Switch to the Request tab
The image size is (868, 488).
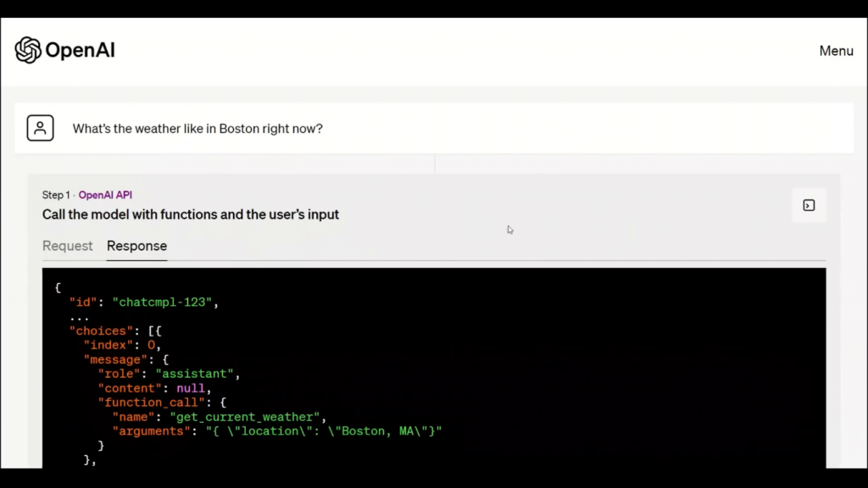[68, 246]
